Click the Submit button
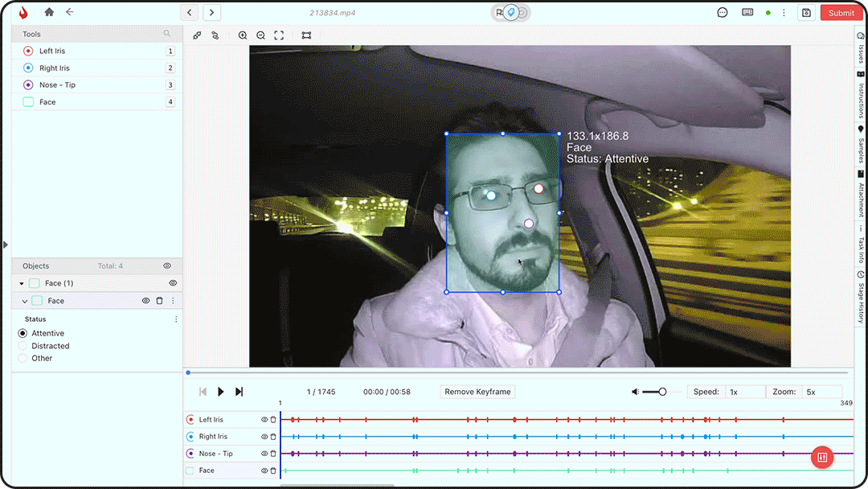Screen dimensions: 868x489 coord(841,13)
